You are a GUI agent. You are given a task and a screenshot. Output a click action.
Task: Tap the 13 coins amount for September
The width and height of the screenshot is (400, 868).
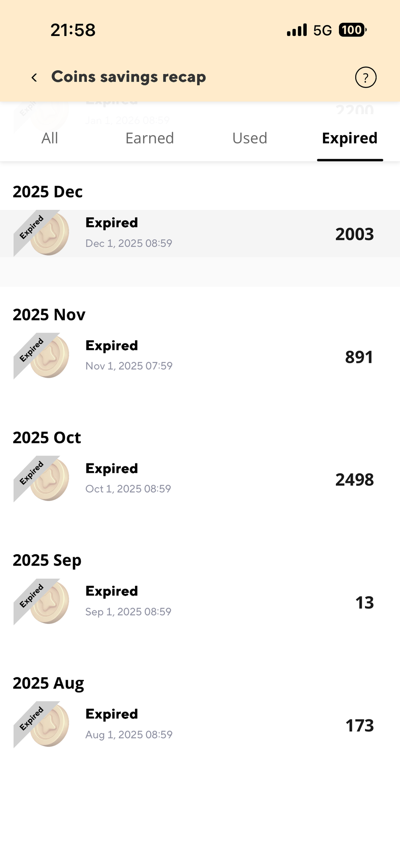pos(364,603)
